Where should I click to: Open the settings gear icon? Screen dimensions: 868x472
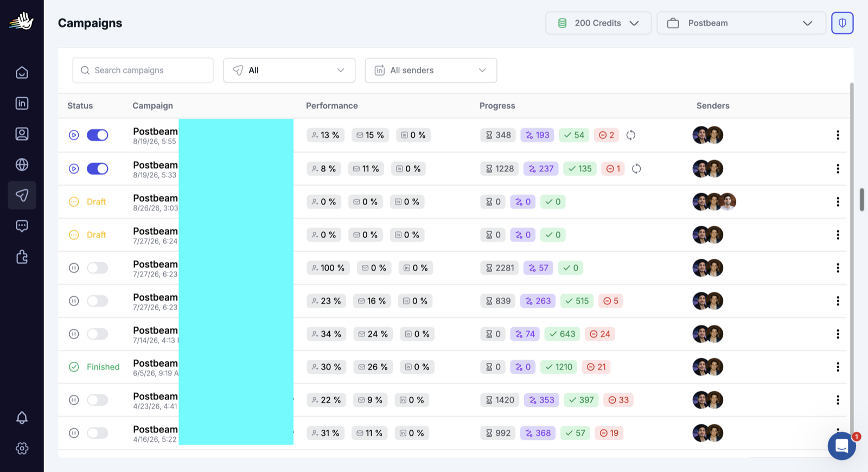(22, 448)
